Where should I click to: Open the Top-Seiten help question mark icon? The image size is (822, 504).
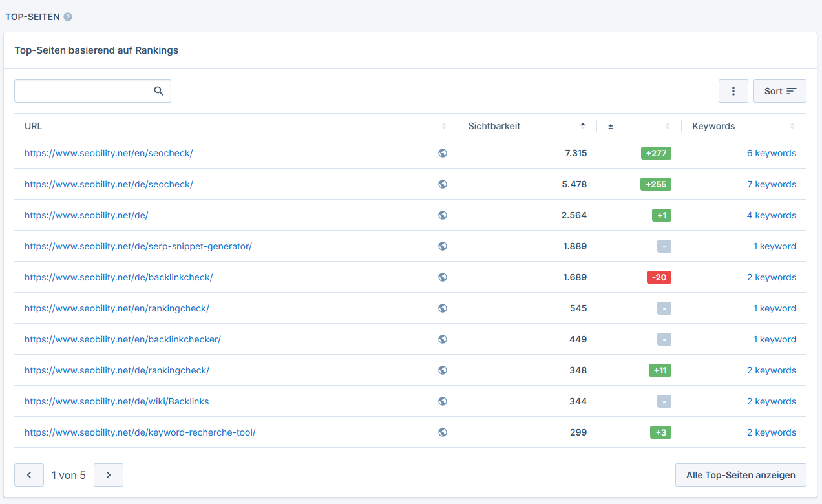pos(68,17)
